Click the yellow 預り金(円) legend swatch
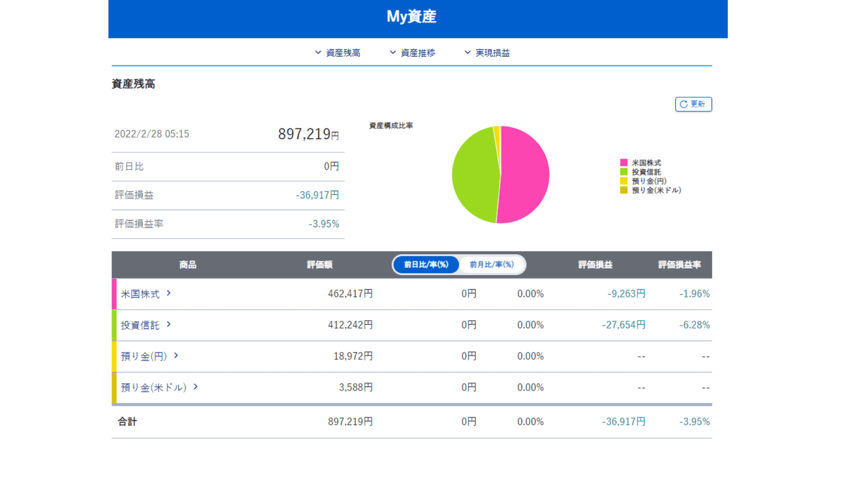 pyautogui.click(x=624, y=181)
